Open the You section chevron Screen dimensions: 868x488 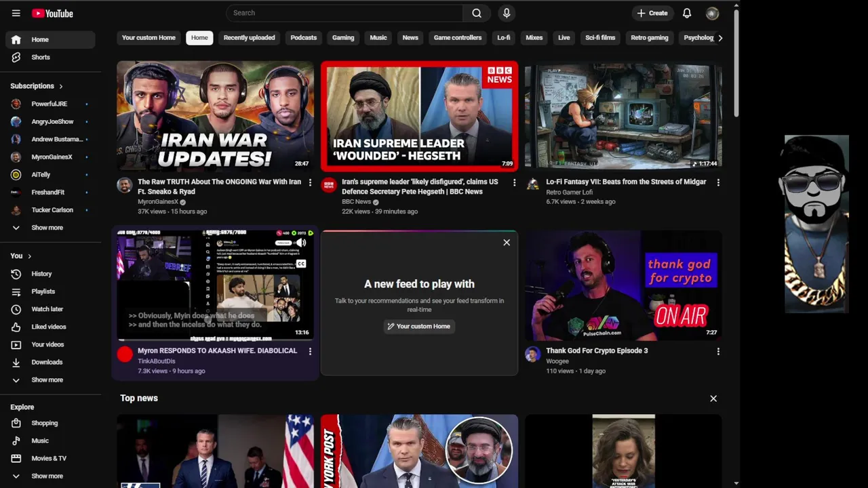[29, 256]
